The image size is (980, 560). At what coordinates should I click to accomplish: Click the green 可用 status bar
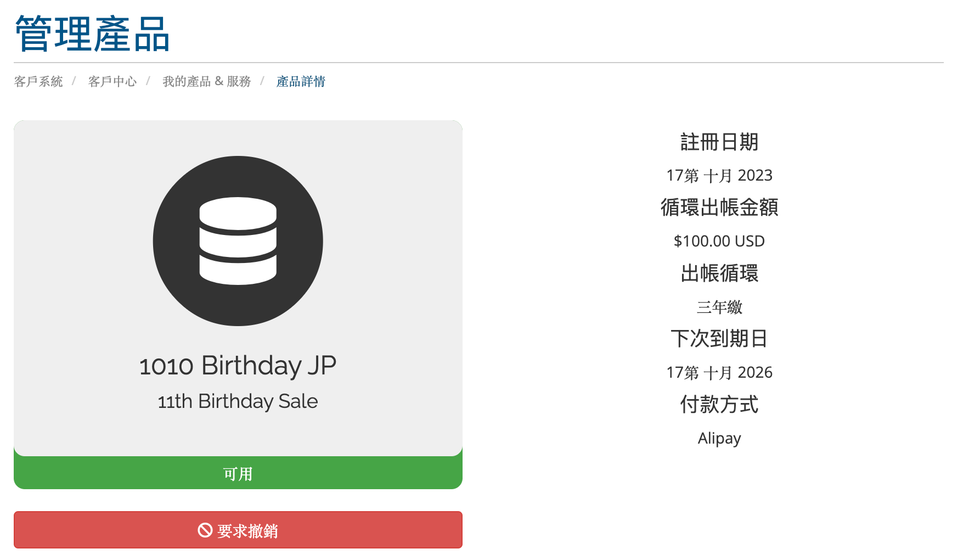click(x=238, y=473)
